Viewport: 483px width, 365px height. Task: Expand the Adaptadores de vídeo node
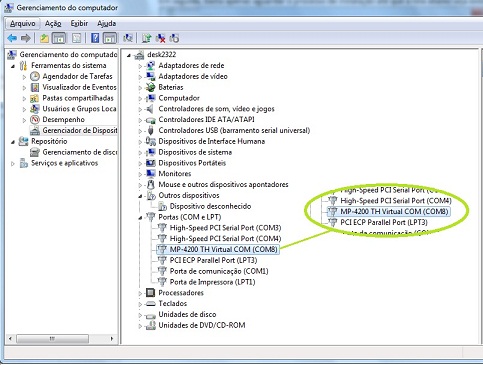pos(140,77)
